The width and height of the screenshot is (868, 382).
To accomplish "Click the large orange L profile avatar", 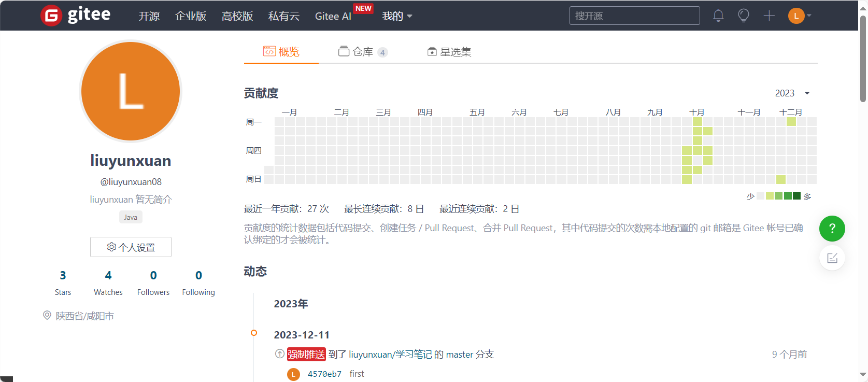I will (131, 91).
